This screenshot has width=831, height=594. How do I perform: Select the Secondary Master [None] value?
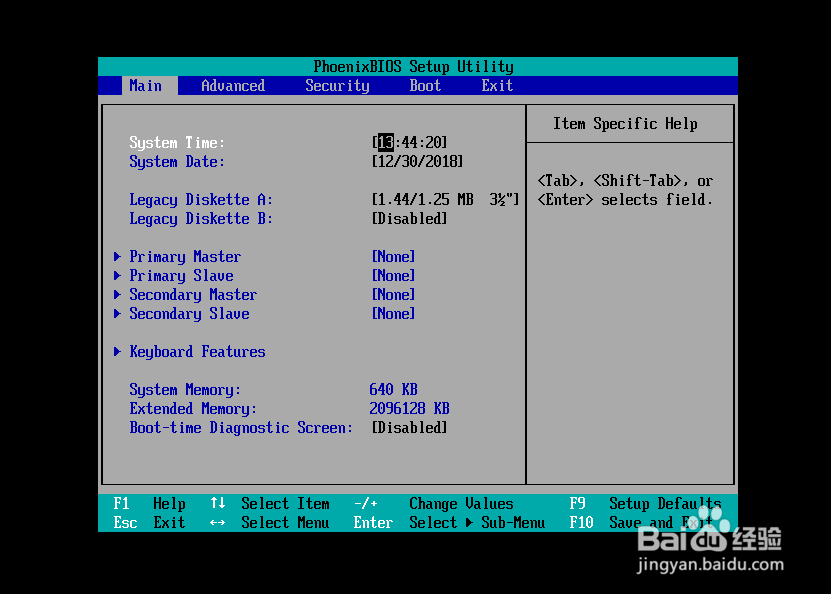point(393,295)
